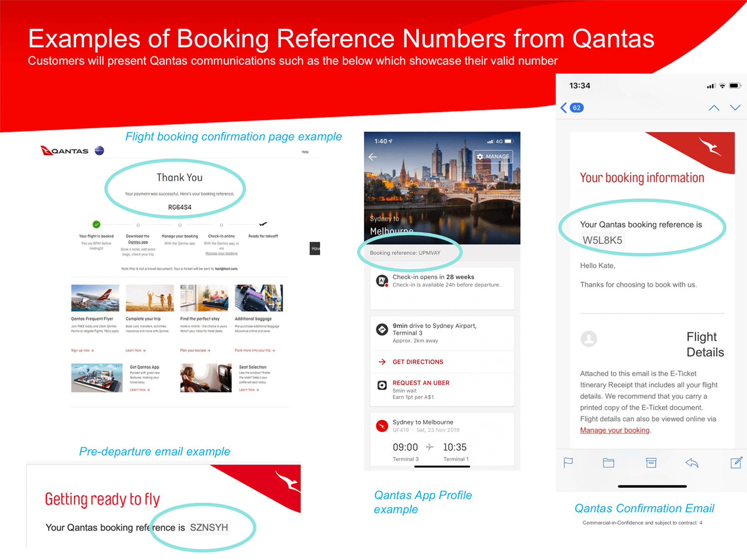Click Learn how under Complete your trip

tap(135, 350)
